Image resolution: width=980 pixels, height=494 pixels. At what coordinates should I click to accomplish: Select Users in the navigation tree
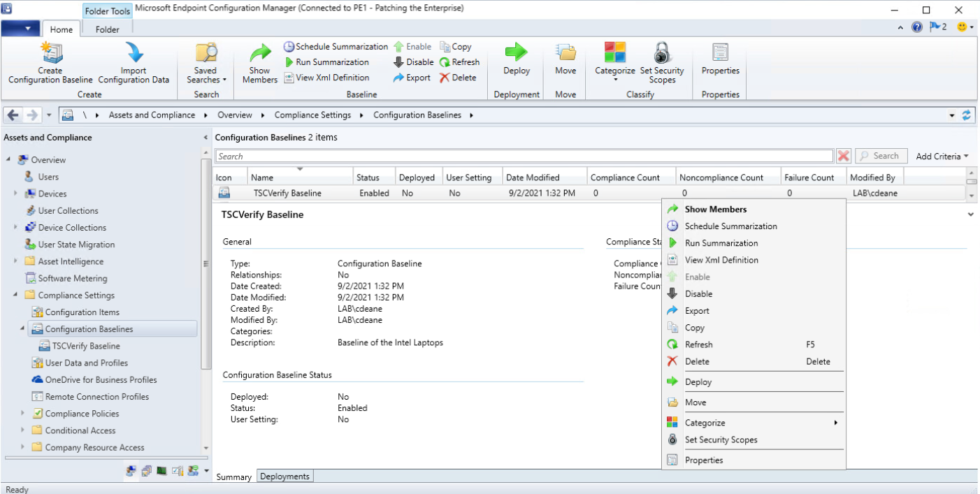[48, 177]
